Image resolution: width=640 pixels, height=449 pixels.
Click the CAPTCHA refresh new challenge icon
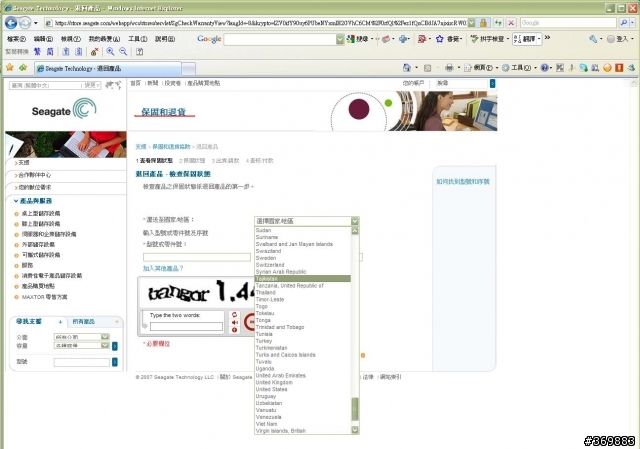235,315
